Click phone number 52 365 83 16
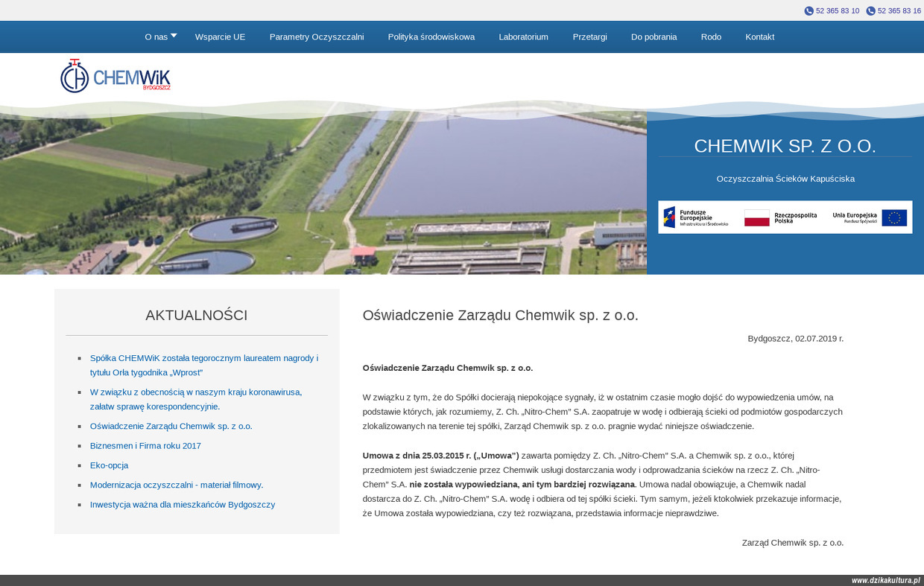The width and height of the screenshot is (924, 586). click(x=899, y=11)
